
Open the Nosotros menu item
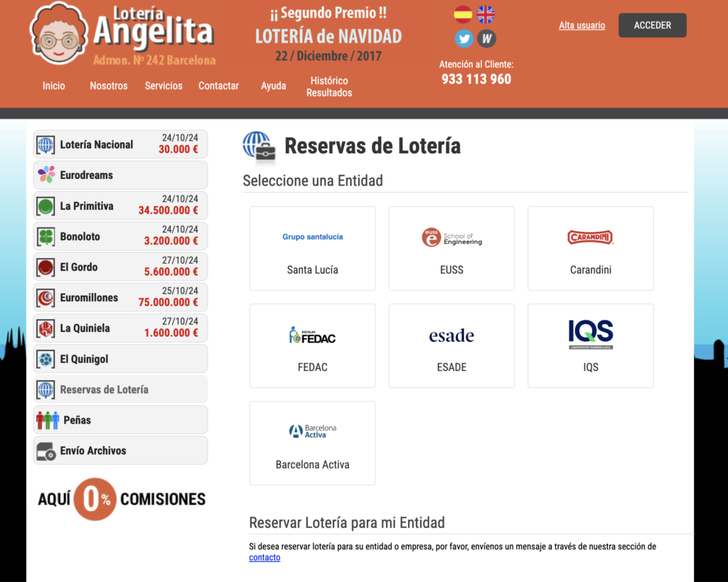click(109, 86)
